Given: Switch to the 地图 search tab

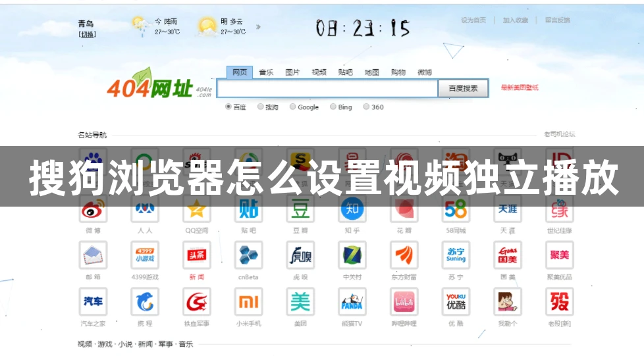Looking at the screenshot, I should (371, 72).
